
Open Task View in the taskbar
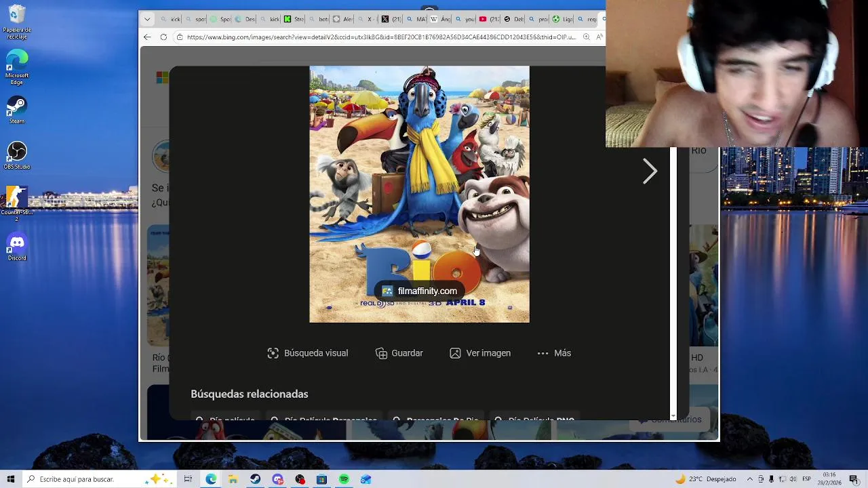188,479
